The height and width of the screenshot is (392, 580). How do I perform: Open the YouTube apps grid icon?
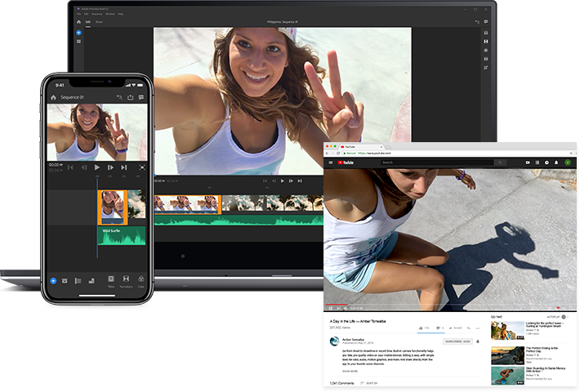[x=538, y=163]
